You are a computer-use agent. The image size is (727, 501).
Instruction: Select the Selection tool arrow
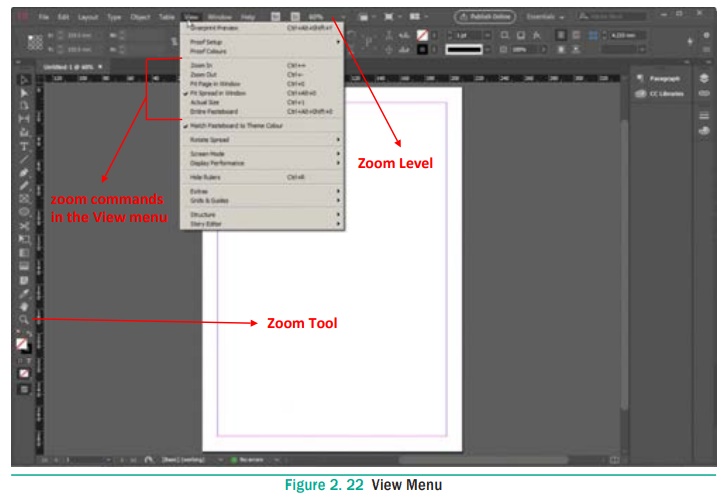tap(24, 80)
